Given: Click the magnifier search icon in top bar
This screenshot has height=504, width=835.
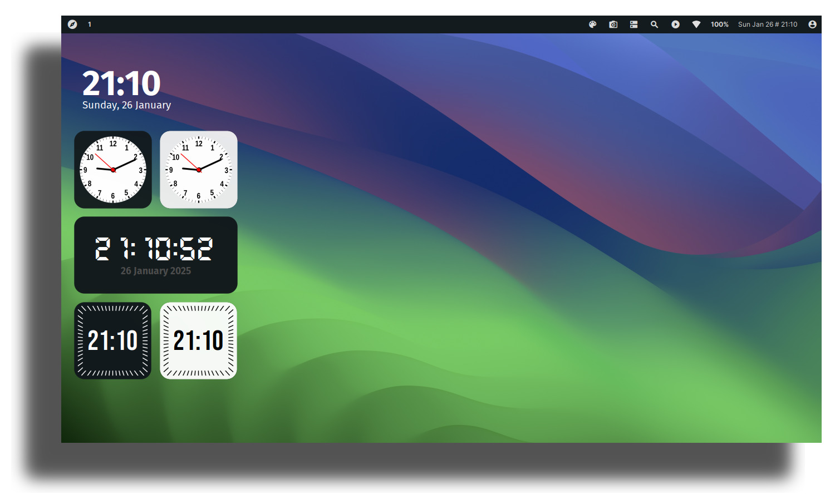Looking at the screenshot, I should click(655, 24).
